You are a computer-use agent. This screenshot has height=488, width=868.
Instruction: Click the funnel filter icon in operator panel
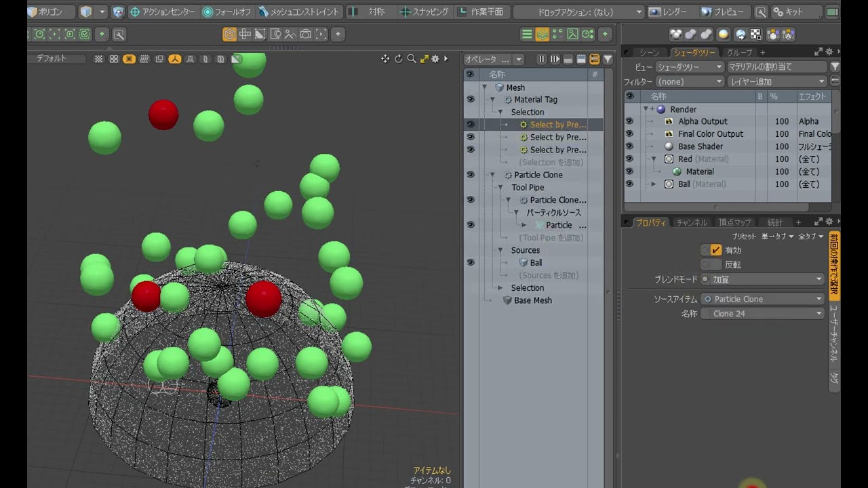click(x=608, y=60)
